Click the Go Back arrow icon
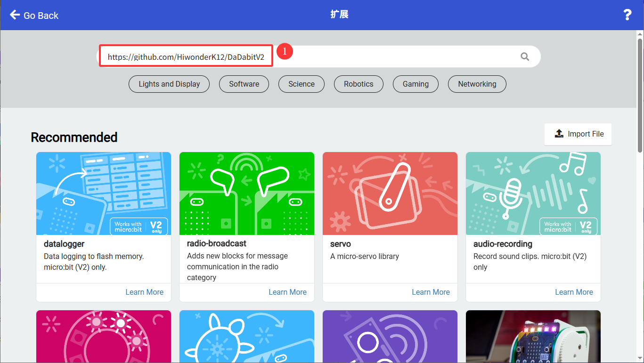The width and height of the screenshot is (644, 363). pos(15,15)
